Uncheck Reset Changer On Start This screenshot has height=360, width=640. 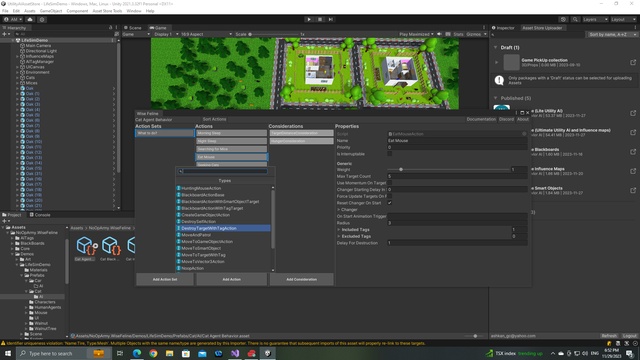point(390,203)
